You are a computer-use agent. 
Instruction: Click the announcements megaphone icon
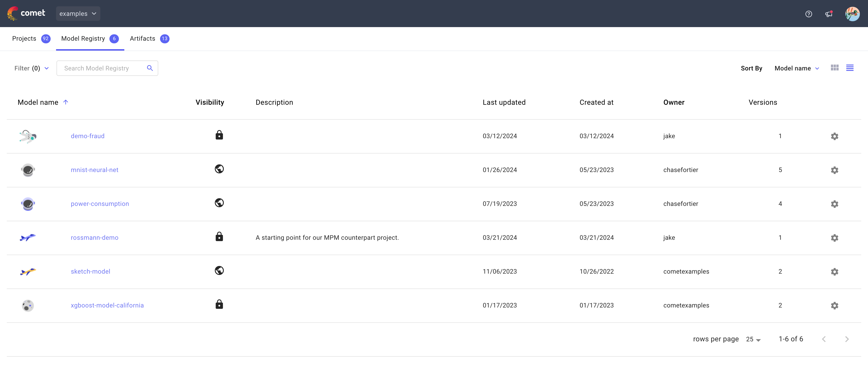pos(829,14)
